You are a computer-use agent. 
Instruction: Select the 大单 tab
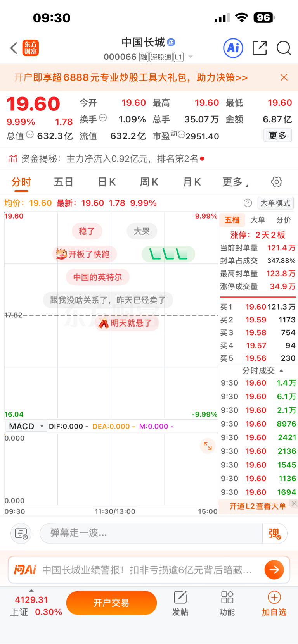[258, 220]
